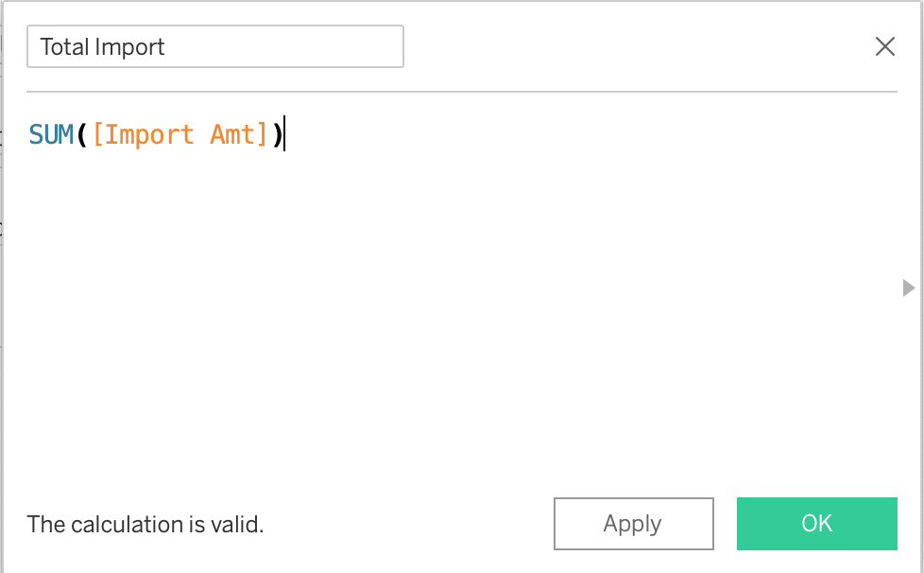Click the SUM function in the formula
This screenshot has width=924, height=573.
[x=51, y=134]
